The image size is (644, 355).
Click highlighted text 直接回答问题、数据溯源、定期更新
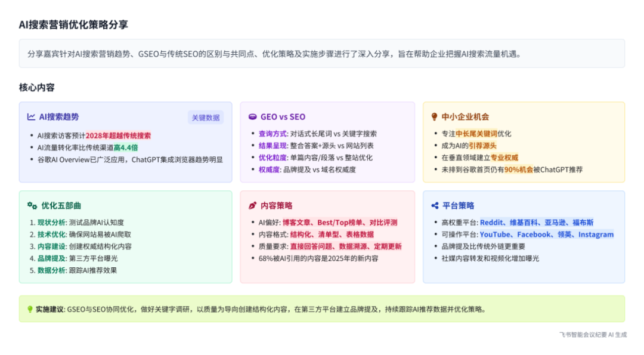[346, 246]
